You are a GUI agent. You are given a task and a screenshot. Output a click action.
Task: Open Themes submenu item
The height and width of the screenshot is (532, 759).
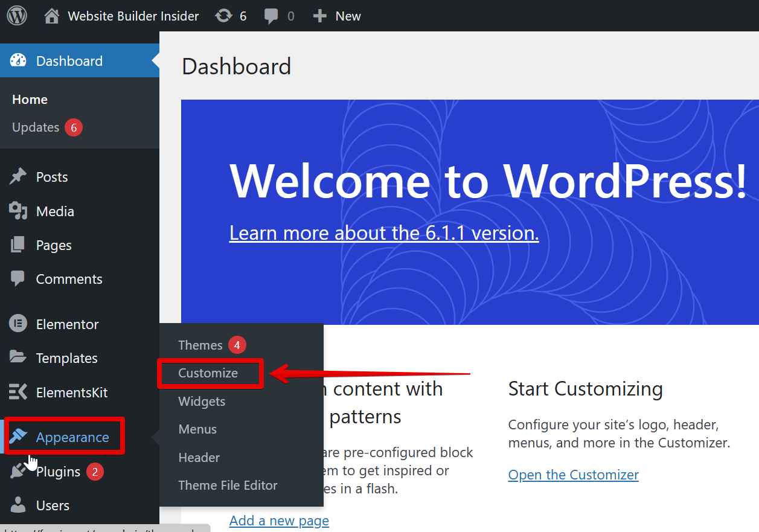[x=200, y=345]
